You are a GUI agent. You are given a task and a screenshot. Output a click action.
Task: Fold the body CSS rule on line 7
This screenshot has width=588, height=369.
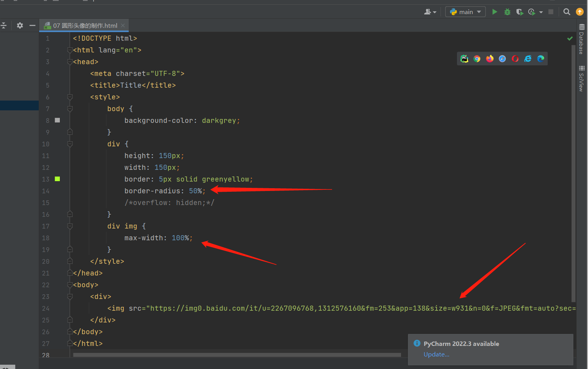click(x=70, y=109)
